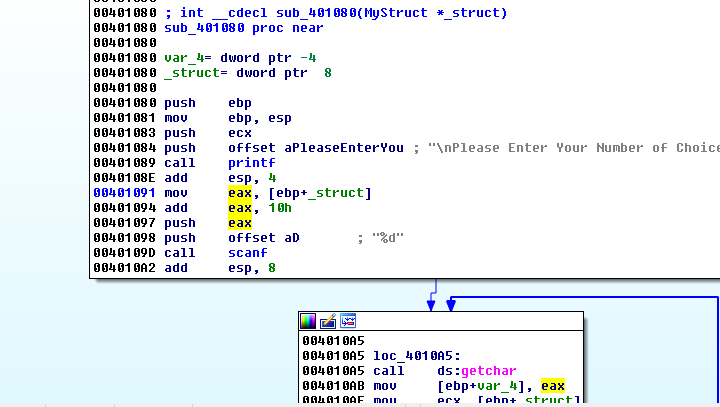The image size is (720, 407).
Task: Click highlighted eax in push eax line
Action: tap(240, 223)
